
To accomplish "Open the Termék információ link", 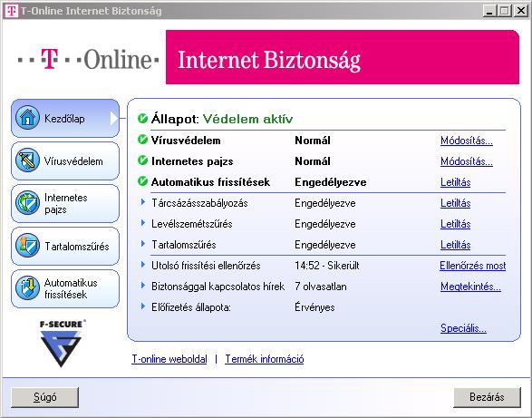I will tap(265, 359).
